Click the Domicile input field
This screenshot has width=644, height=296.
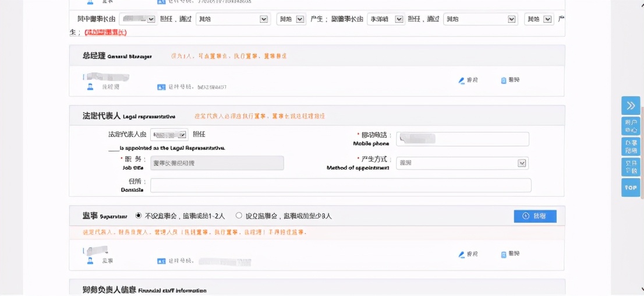[x=341, y=185]
